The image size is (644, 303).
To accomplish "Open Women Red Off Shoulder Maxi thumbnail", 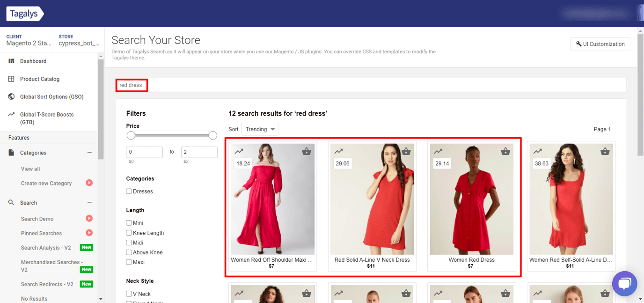I will pyautogui.click(x=273, y=200).
